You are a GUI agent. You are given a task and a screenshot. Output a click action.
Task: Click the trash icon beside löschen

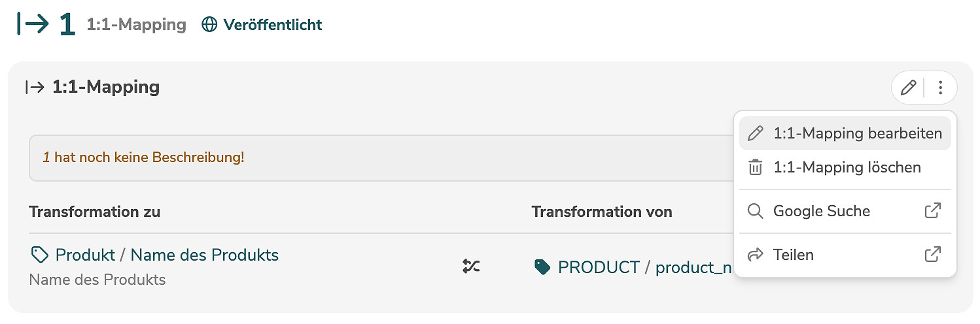[756, 168]
